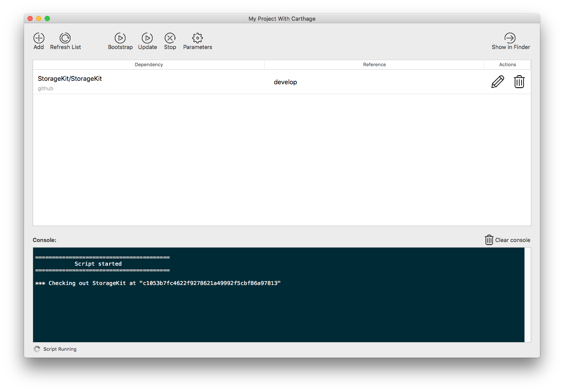Select the Actions column header
The width and height of the screenshot is (564, 392).
click(x=508, y=64)
